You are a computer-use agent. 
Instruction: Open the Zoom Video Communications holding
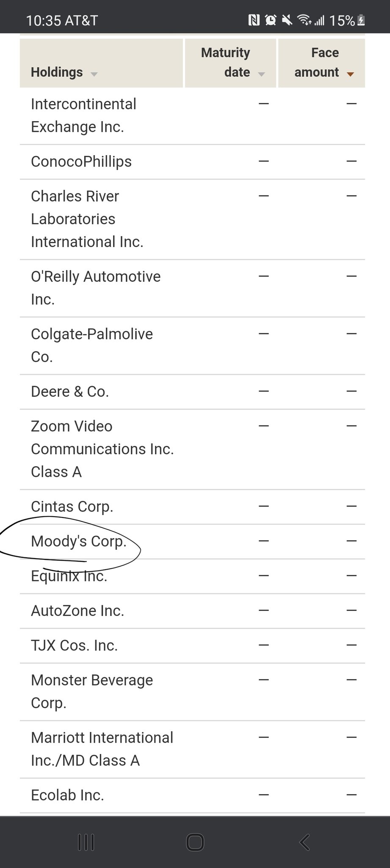point(102,449)
